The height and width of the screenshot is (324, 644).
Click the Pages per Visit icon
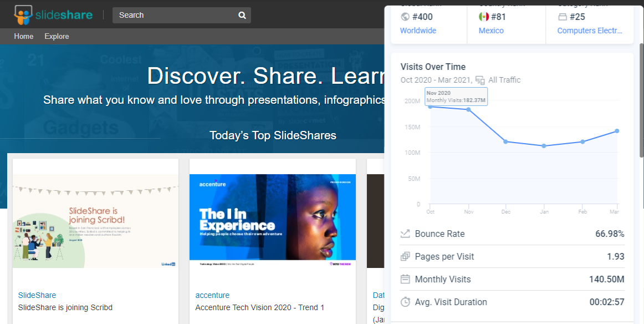tap(405, 256)
